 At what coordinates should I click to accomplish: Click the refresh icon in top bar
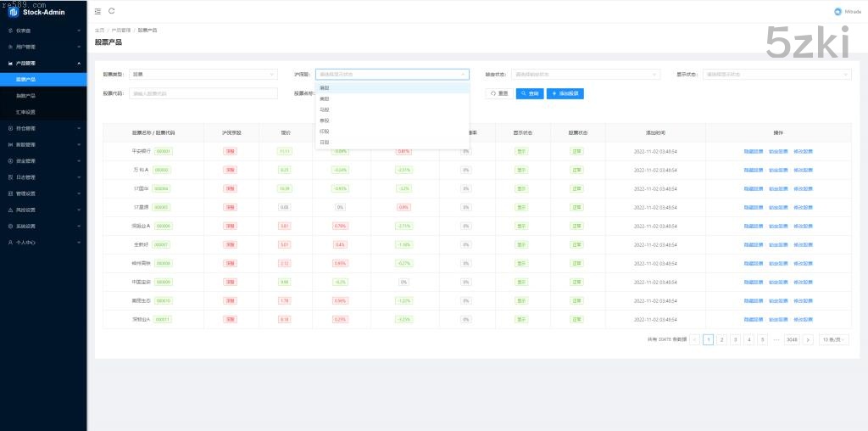[111, 11]
